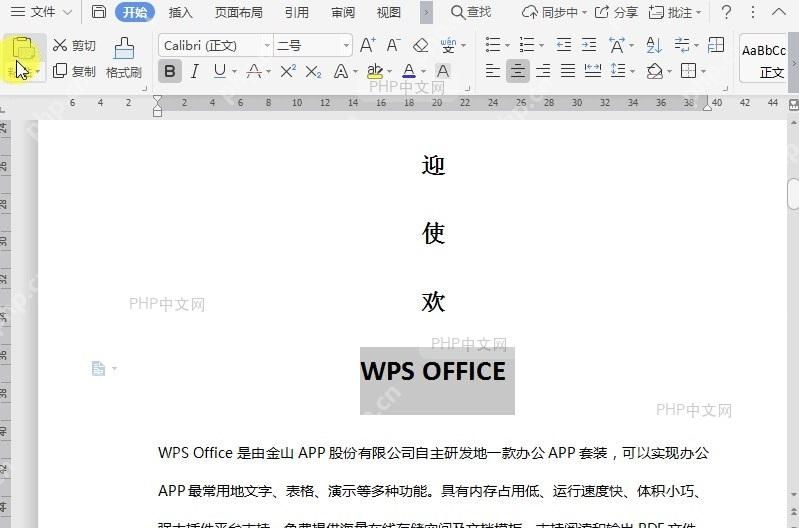Click the Chinese text layout A icon
This screenshot has height=528, width=799.
coord(617,45)
